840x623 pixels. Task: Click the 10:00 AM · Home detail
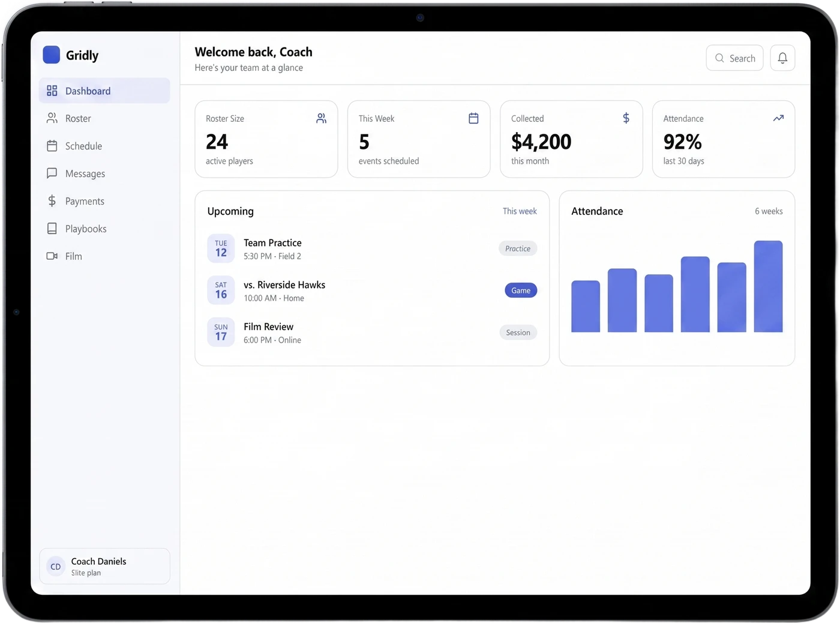click(274, 298)
